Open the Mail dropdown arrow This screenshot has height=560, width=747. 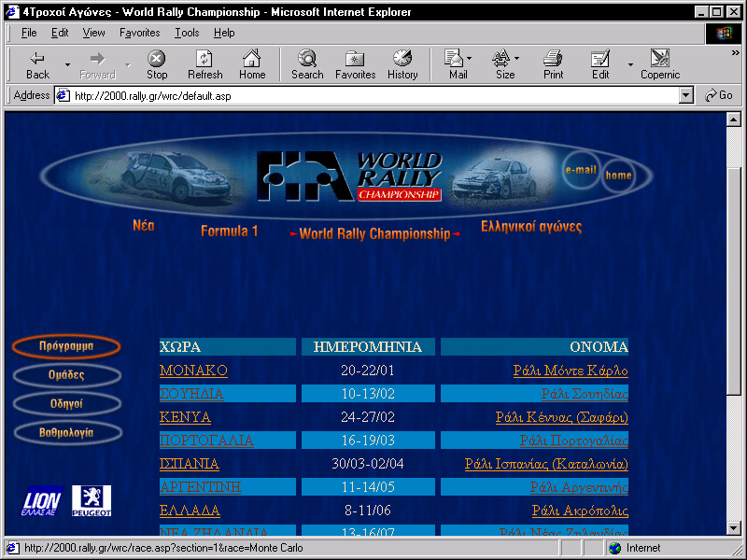[x=470, y=58]
